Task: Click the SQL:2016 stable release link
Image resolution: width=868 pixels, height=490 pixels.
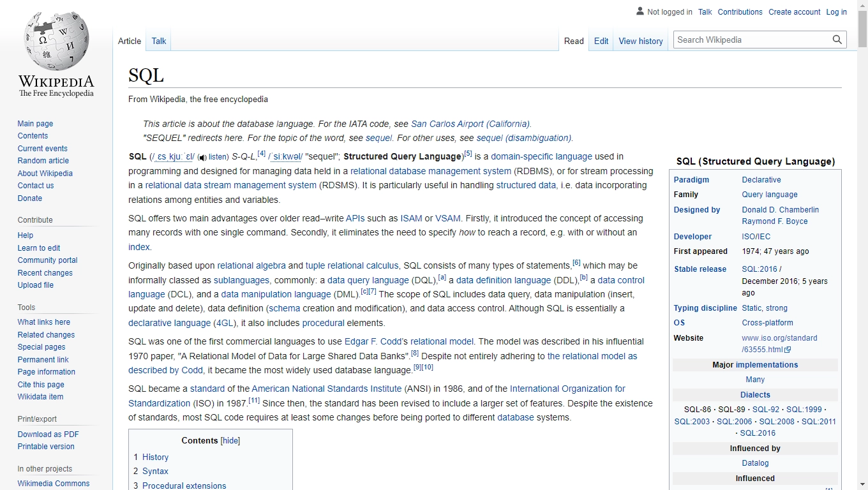Action: click(x=759, y=269)
